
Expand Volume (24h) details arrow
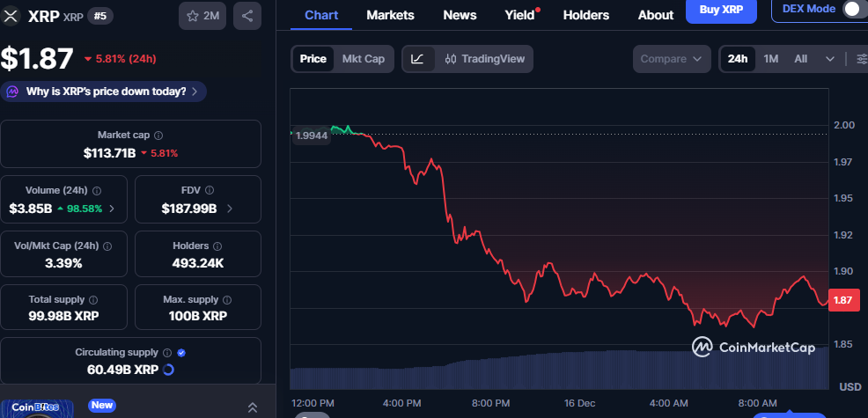point(112,209)
